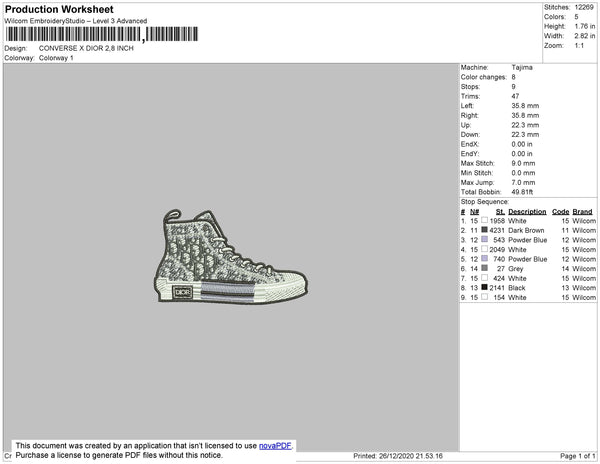Select the Grey swatch in stop 6

click(x=484, y=268)
